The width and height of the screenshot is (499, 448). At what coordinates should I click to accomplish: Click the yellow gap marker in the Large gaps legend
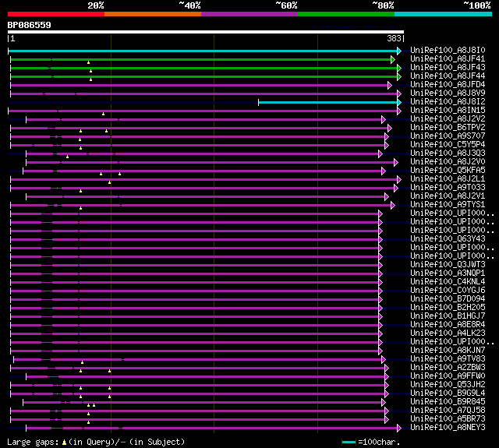(64, 442)
